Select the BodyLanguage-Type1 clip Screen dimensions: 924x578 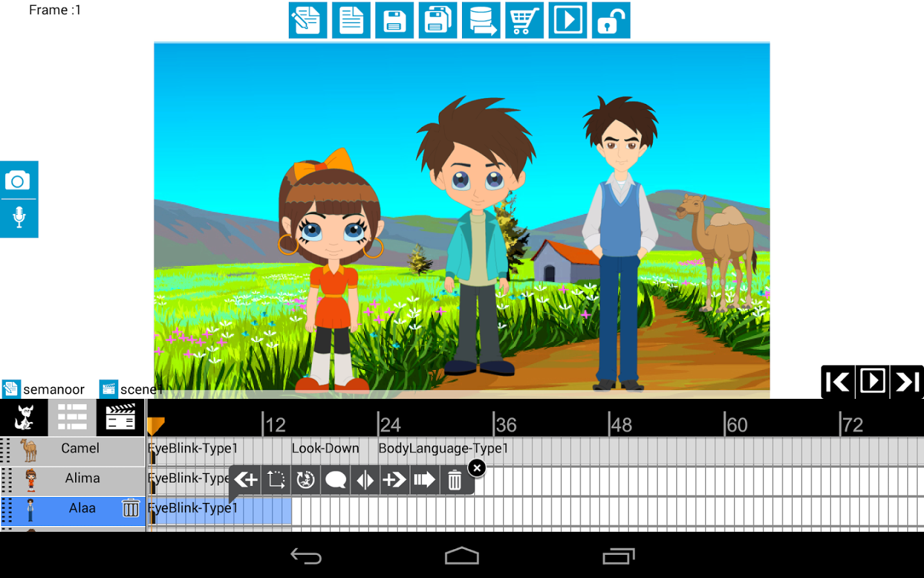(x=443, y=448)
